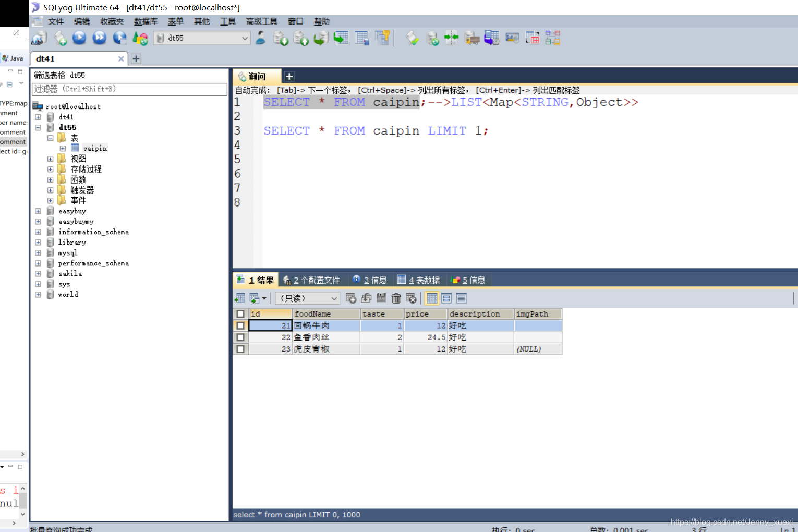Add a new connection tab with plus
The image size is (798, 532).
[136, 59]
